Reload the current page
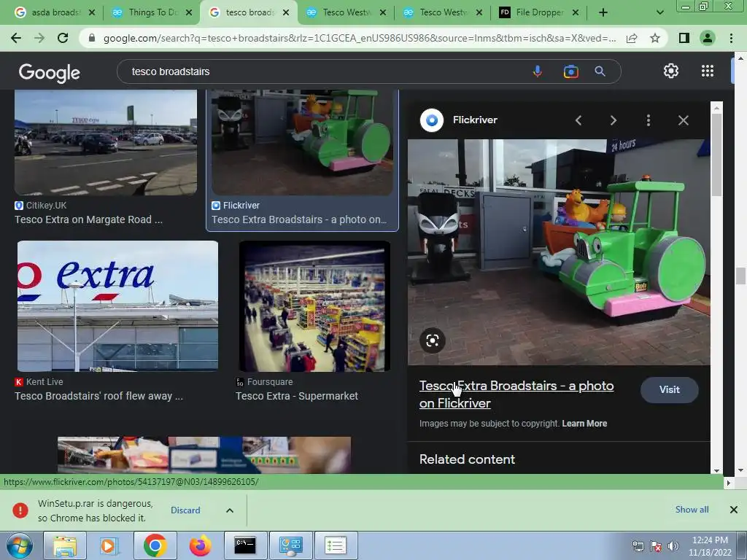Viewport: 747px width, 560px height. pyautogui.click(x=63, y=38)
